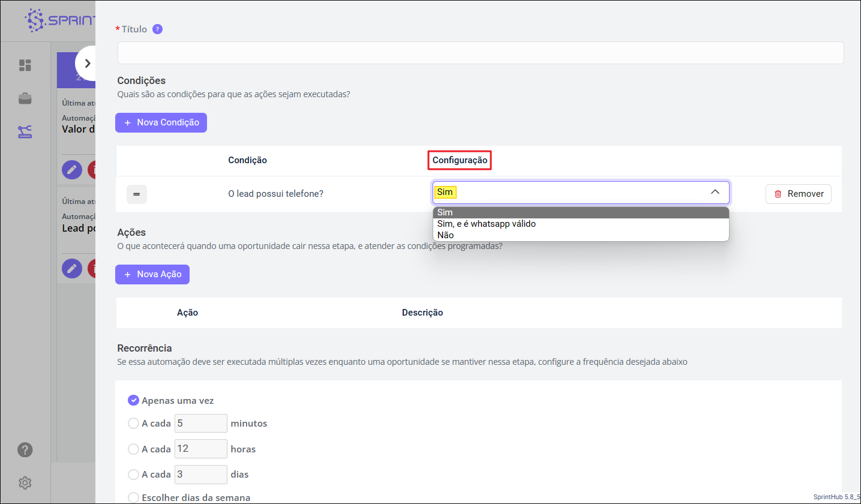Screen dimensions: 861x504
Task: Click the 'Nova Condição' button
Action: pyautogui.click(x=161, y=122)
